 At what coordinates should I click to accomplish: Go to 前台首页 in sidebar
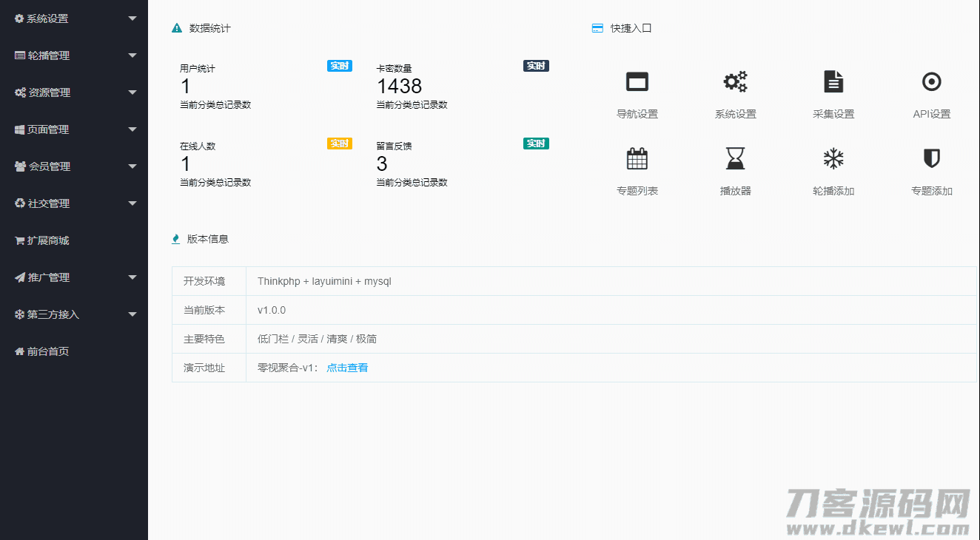pos(47,351)
